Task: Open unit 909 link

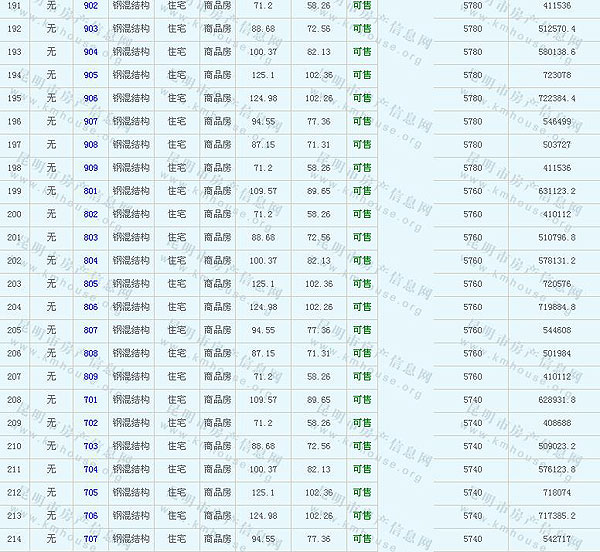Action: (x=91, y=168)
